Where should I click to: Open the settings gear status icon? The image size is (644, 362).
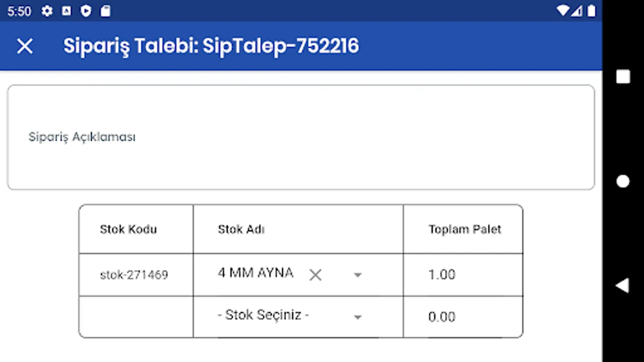[47, 11]
